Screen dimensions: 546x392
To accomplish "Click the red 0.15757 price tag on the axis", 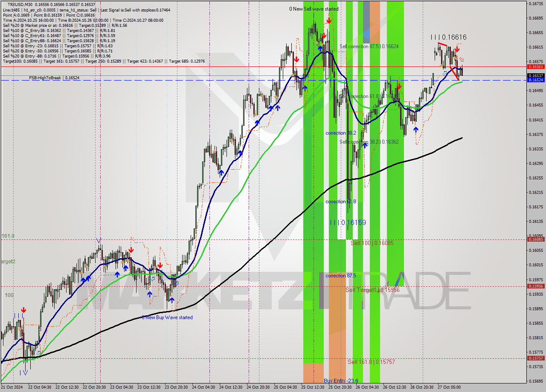I will tap(536, 358).
